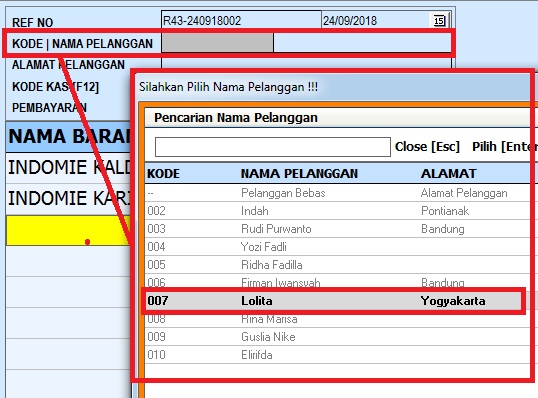538x398 pixels.
Task: Click the customer code gray input field
Action: [218, 43]
